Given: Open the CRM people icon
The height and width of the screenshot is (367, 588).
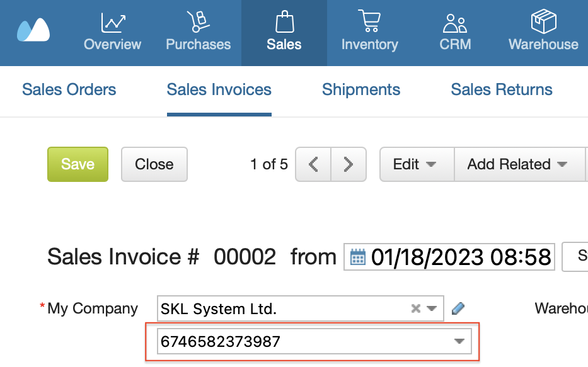Looking at the screenshot, I should point(455,23).
